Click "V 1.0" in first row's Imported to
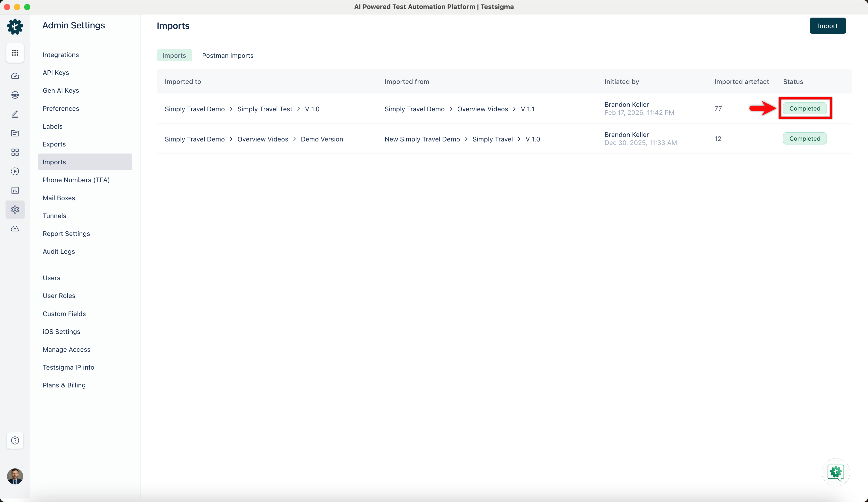868x502 pixels. click(312, 109)
